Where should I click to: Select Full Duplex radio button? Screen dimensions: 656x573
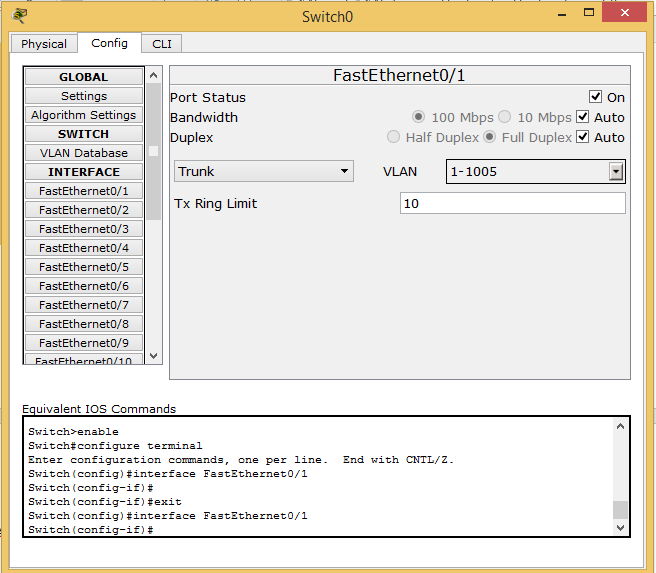point(489,137)
